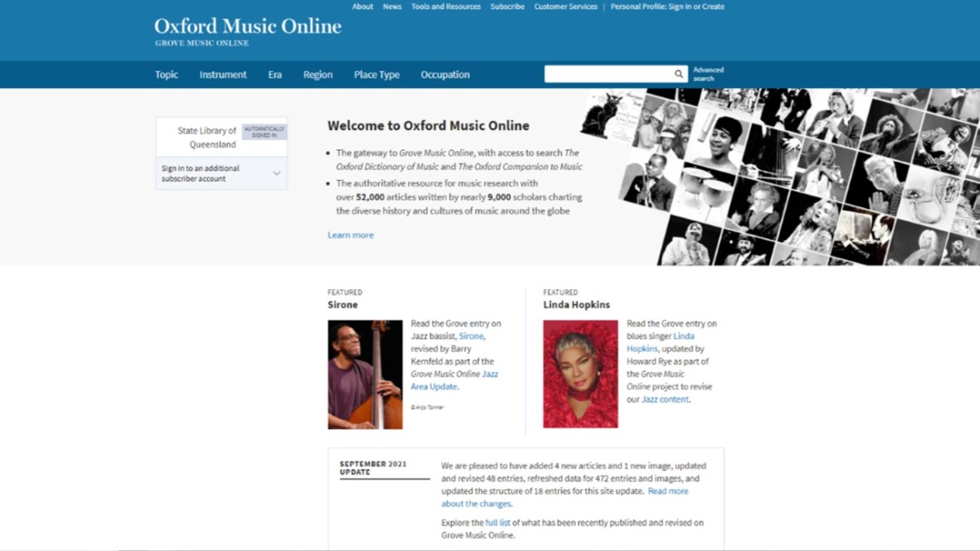This screenshot has height=551, width=980.
Task: Open the Place Type browse menu
Action: pos(376,75)
